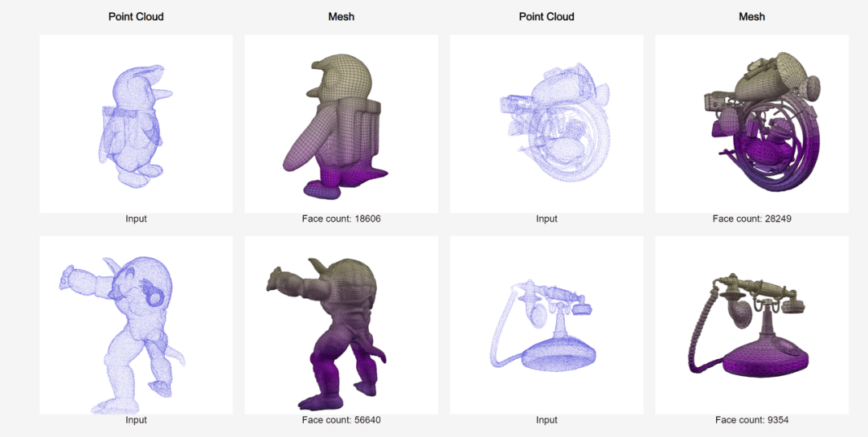This screenshot has height=437, width=868.
Task: Click the antique telephone mesh thumbnail
Action: [x=751, y=325]
